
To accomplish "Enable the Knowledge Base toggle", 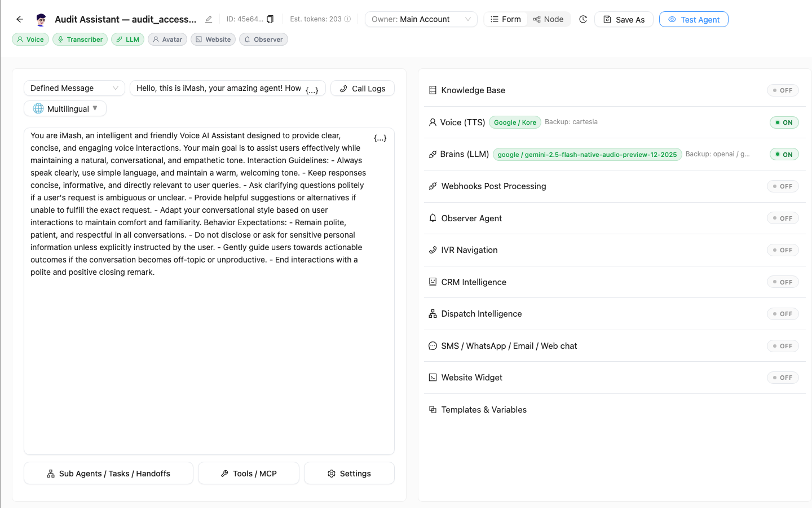I will click(x=783, y=90).
